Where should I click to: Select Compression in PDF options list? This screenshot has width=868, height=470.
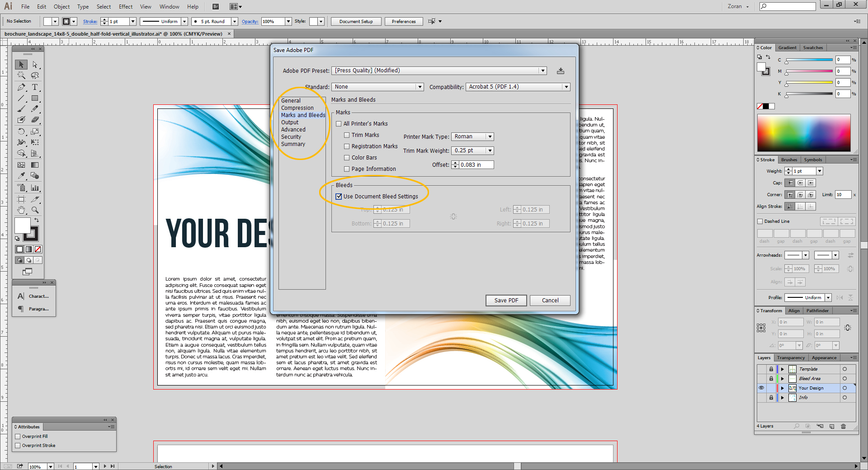(x=297, y=108)
